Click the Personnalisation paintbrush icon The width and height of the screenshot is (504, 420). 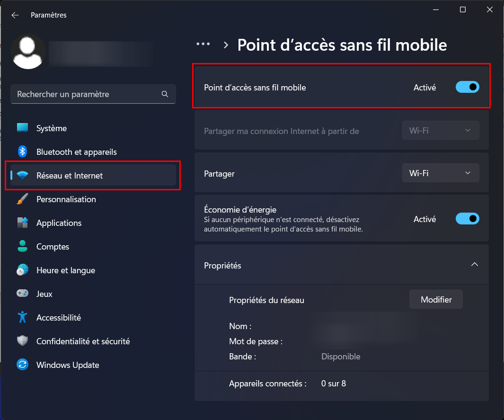[22, 199]
